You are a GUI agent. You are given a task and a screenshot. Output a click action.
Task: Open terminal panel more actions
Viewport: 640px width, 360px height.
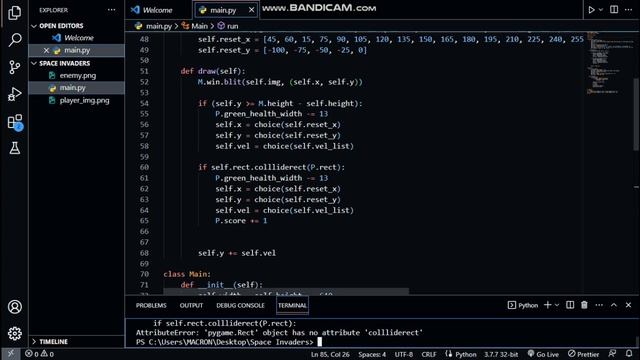(599, 305)
